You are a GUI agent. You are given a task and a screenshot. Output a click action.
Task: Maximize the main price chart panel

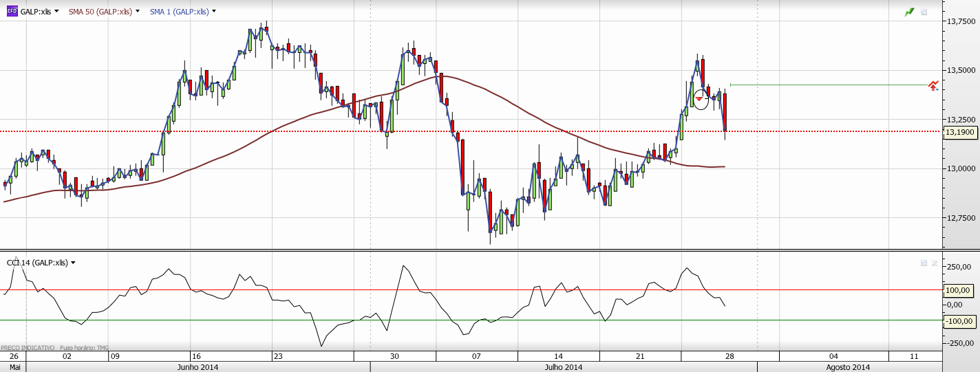[x=924, y=12]
